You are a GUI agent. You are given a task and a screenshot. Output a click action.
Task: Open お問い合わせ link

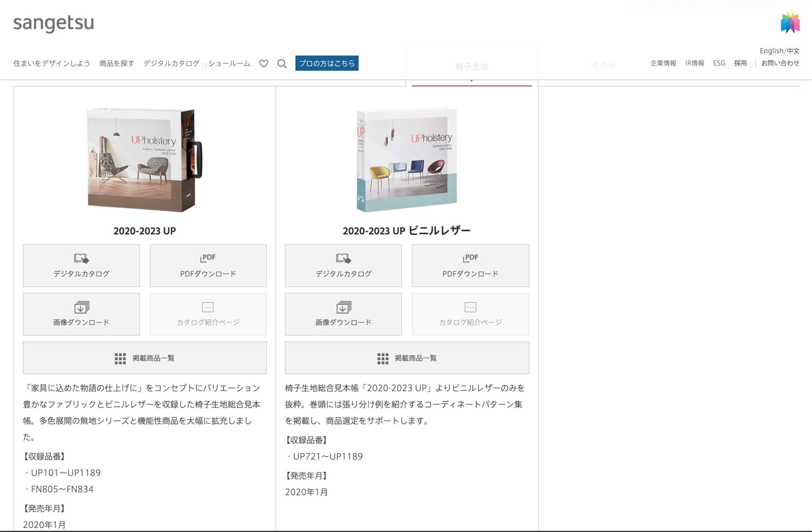[780, 63]
